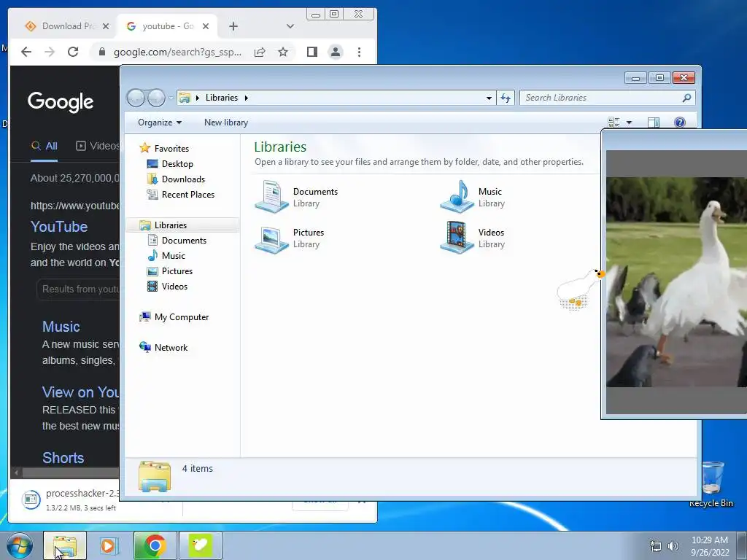This screenshot has height=560, width=747.
Task: Select Documents in navigation tree
Action: (184, 241)
